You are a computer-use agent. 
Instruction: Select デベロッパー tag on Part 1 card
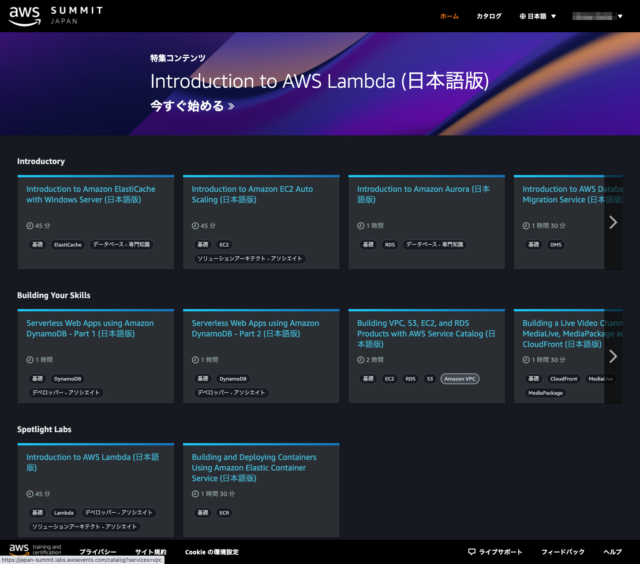coord(66,393)
